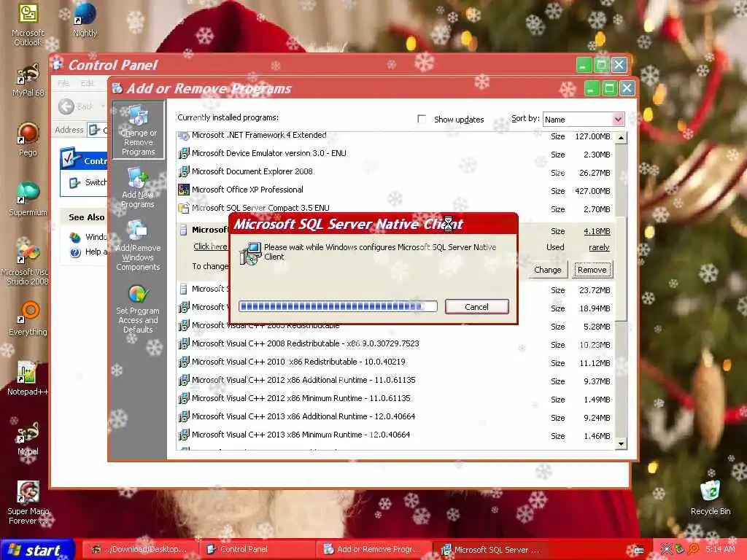The width and height of the screenshot is (747, 560).
Task: Click the Back arrow in Control Panel window
Action: [x=66, y=106]
